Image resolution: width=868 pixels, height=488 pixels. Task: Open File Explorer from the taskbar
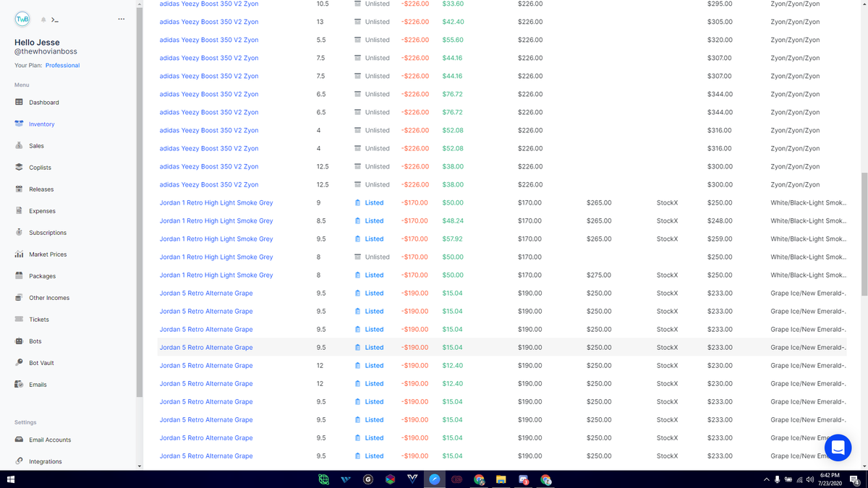[x=501, y=479]
